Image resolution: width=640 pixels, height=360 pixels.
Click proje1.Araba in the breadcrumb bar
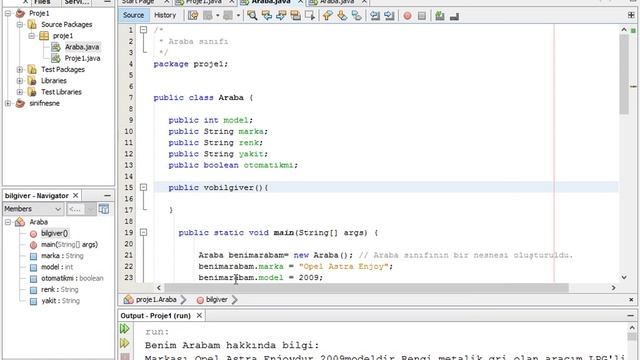[156, 300]
